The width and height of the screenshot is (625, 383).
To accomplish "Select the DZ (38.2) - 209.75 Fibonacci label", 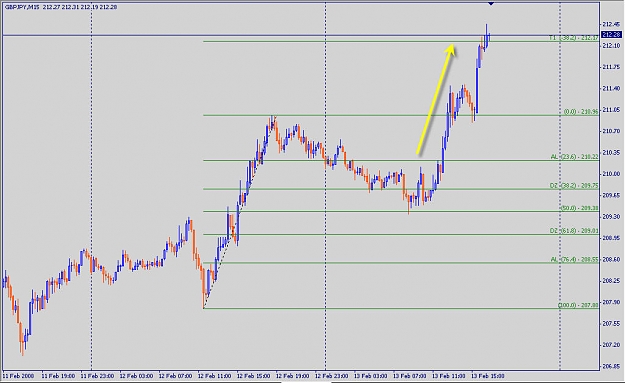I will (x=574, y=186).
